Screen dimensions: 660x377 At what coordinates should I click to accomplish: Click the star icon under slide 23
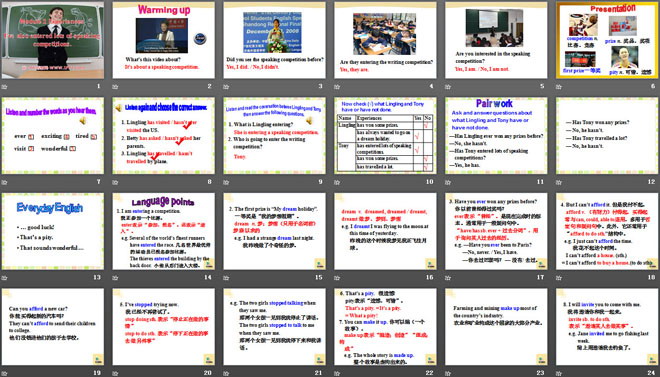point(448,373)
